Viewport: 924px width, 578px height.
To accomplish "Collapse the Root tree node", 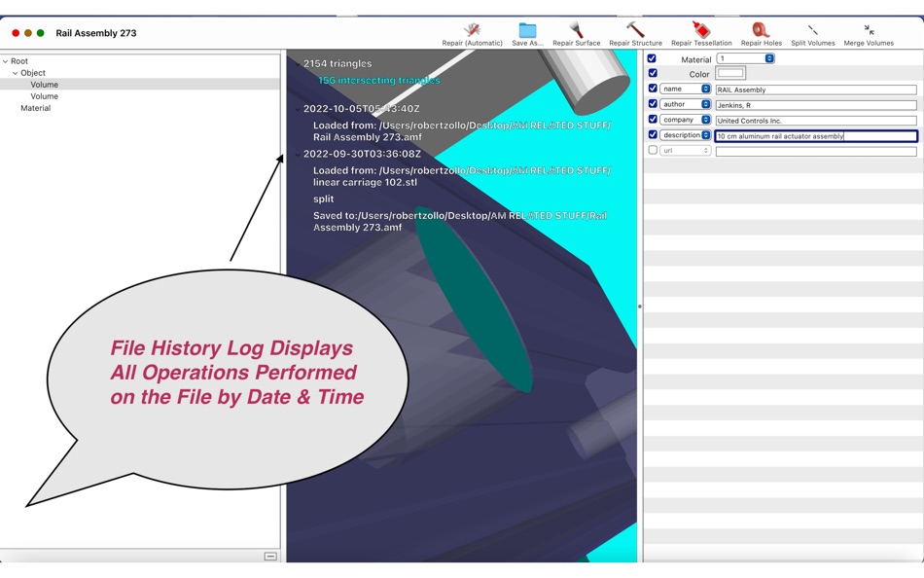I will [5, 60].
